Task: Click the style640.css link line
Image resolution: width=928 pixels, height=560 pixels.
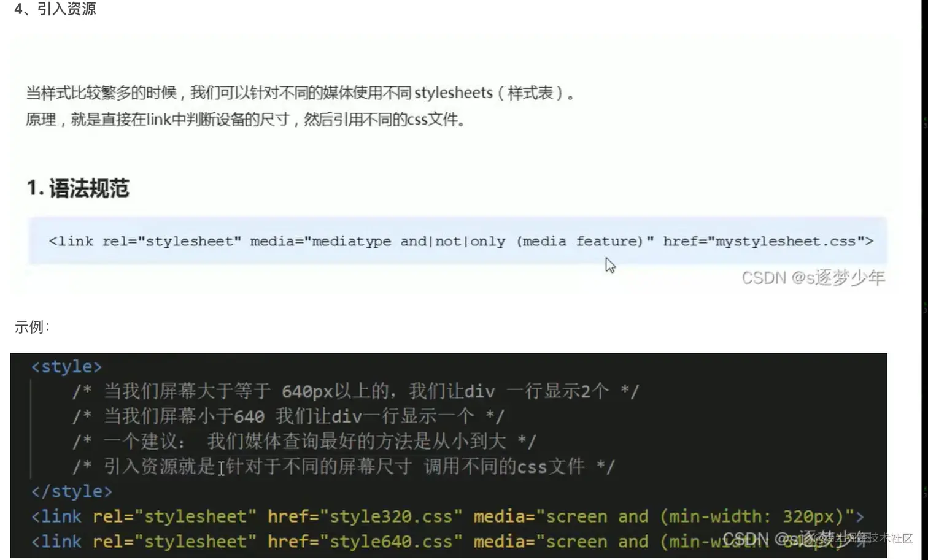Action: (447, 542)
